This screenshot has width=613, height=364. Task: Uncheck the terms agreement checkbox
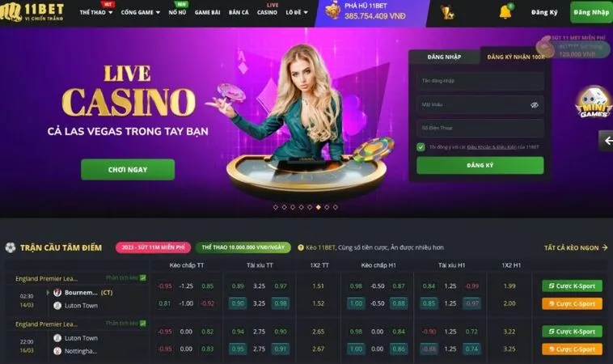click(x=421, y=147)
